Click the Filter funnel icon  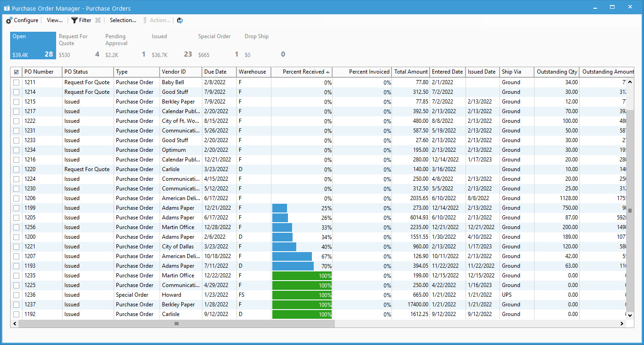(x=74, y=20)
